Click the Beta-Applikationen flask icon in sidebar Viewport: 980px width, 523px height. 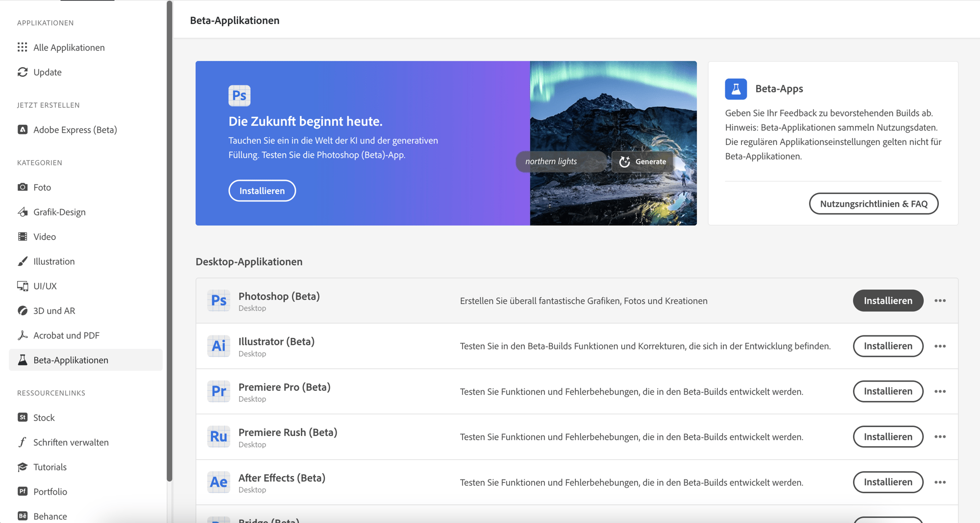23,360
